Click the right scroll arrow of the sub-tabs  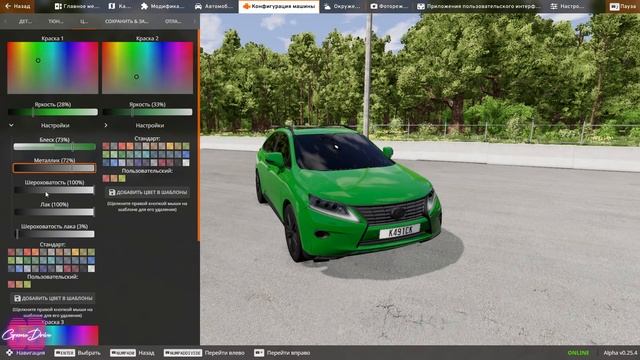pos(194,21)
